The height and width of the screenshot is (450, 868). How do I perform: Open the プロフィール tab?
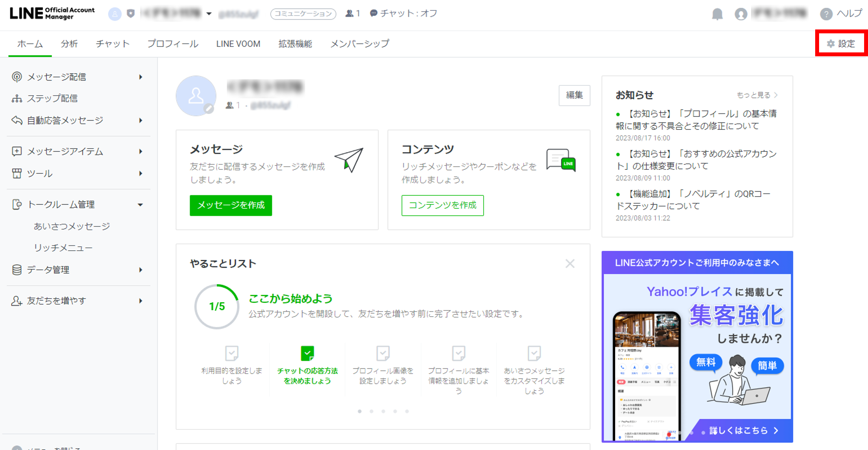coord(173,44)
